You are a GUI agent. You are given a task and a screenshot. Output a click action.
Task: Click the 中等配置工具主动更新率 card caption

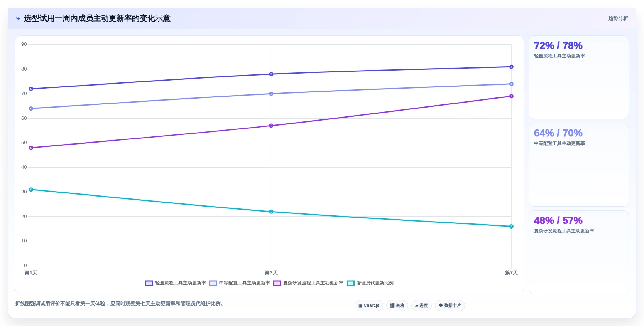point(559,143)
